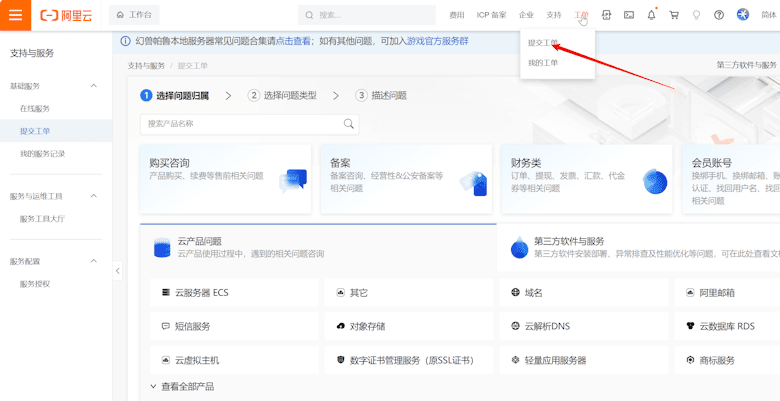Click the lightbulb icon in header
Image resolution: width=780 pixels, height=401 pixels.
pos(696,15)
